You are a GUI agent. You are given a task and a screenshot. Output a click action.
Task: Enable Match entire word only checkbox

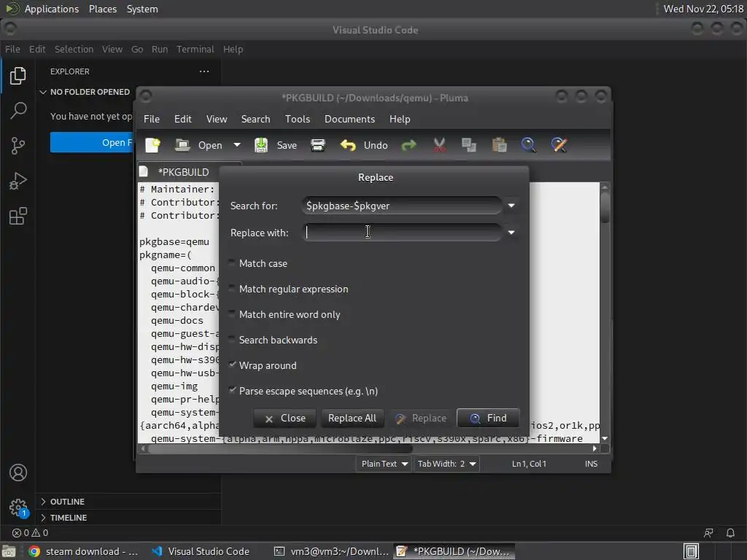232,314
